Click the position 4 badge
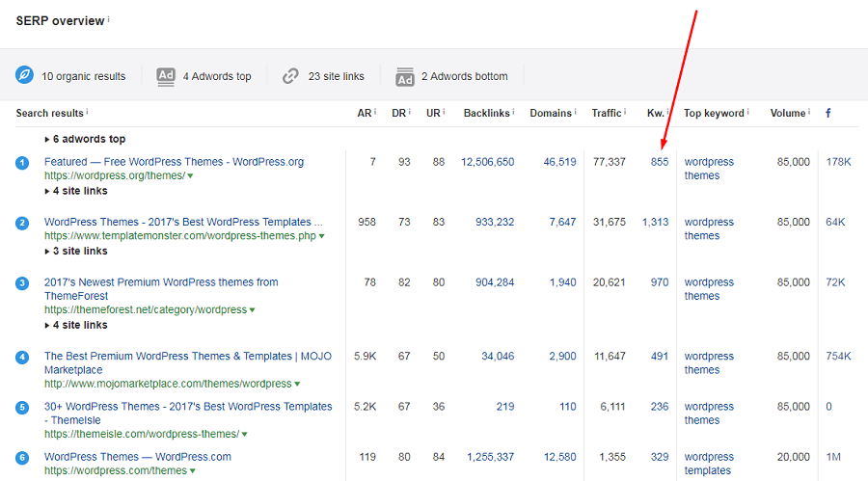This screenshot has width=868, height=481. (x=22, y=357)
